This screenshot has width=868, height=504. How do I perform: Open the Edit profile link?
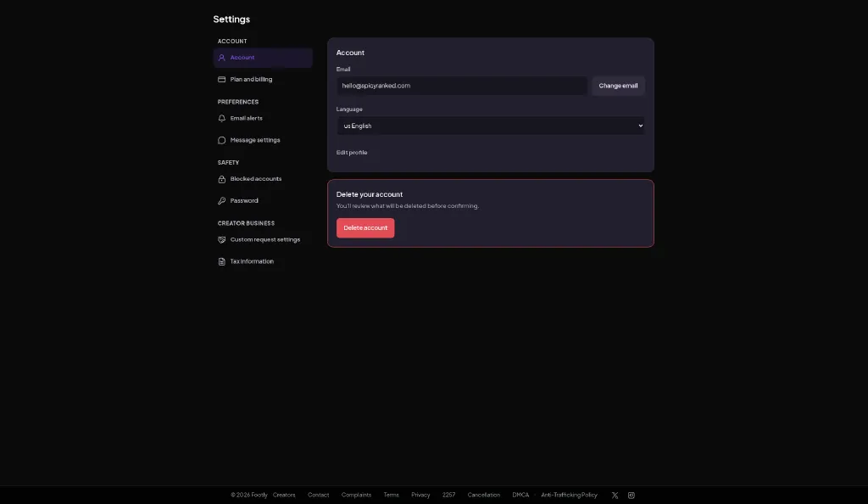coord(352,153)
